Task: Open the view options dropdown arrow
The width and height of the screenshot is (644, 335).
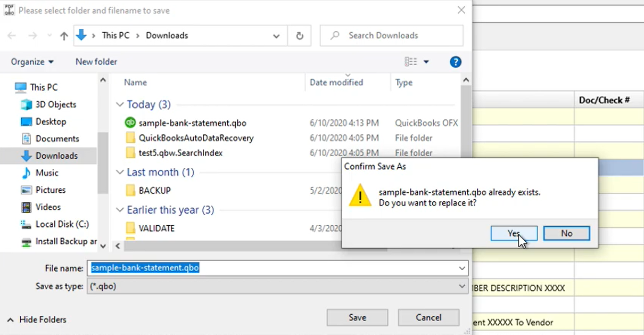Action: 426,62
